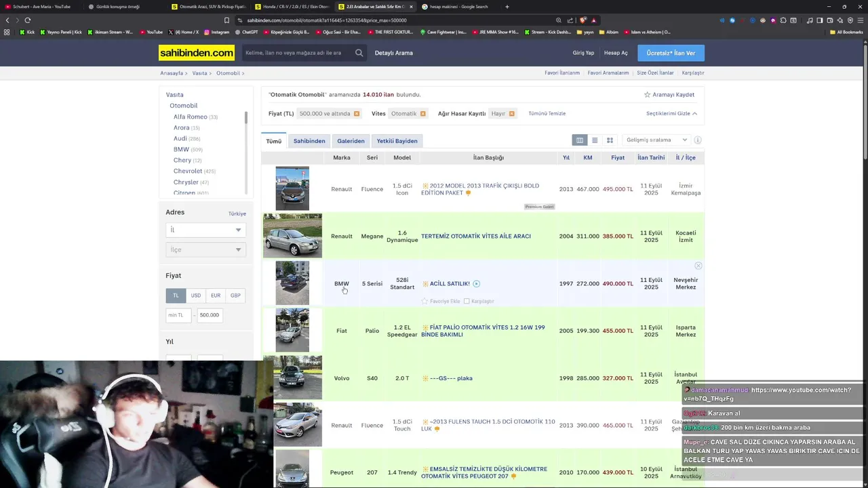Click the main search input field
Viewport: 868px width, 488px height.
[x=297, y=53]
